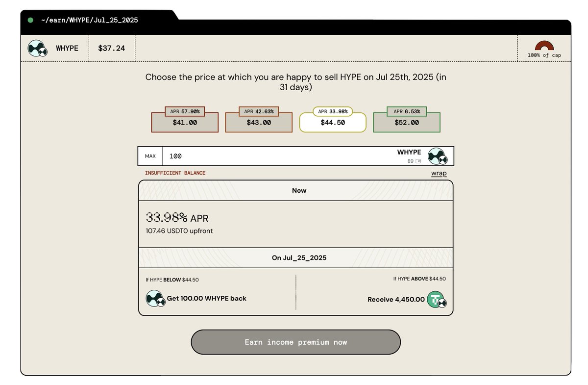Click the WHYPE token icon in header

pyautogui.click(x=37, y=49)
